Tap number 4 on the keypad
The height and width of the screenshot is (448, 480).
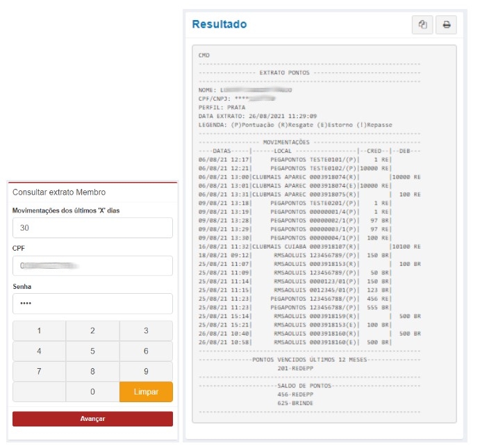(39, 351)
